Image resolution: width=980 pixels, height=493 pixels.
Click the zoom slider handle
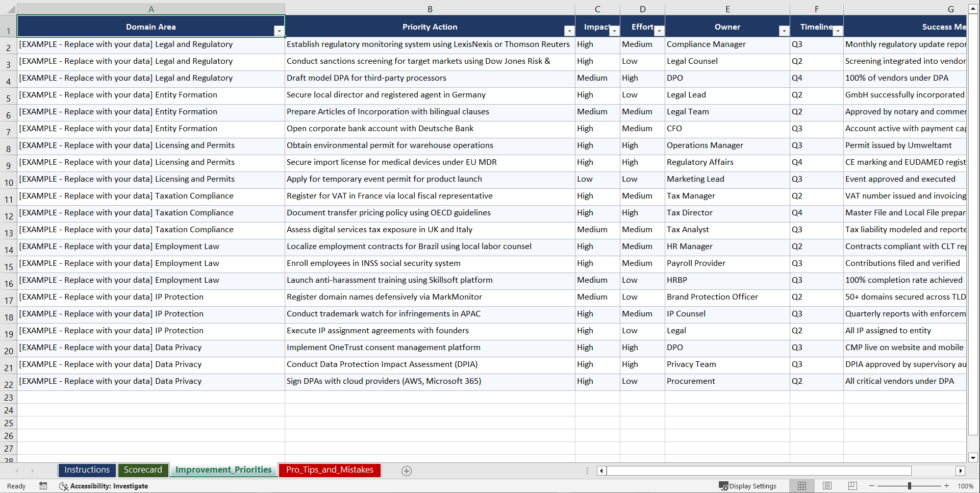click(x=911, y=486)
